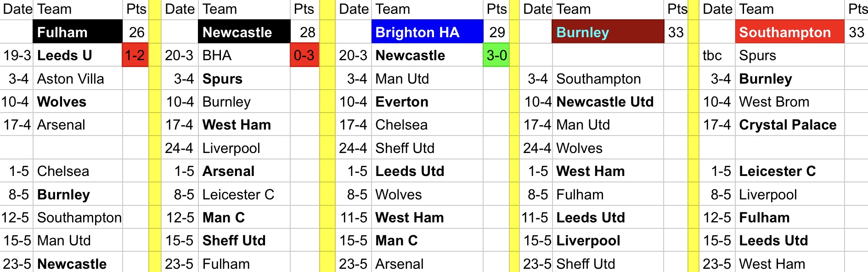
Task: Select the Crystal Palace fixture cell
Action: coord(789,125)
